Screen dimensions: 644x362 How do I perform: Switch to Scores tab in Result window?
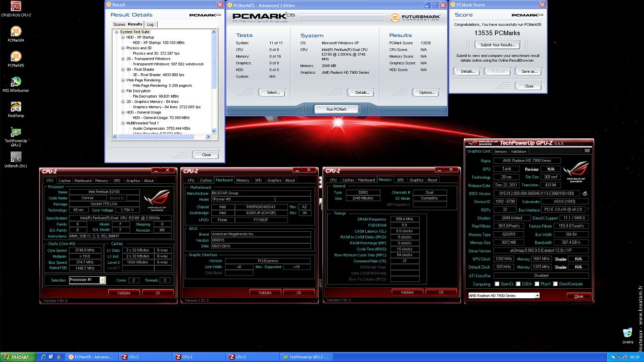[x=119, y=24]
